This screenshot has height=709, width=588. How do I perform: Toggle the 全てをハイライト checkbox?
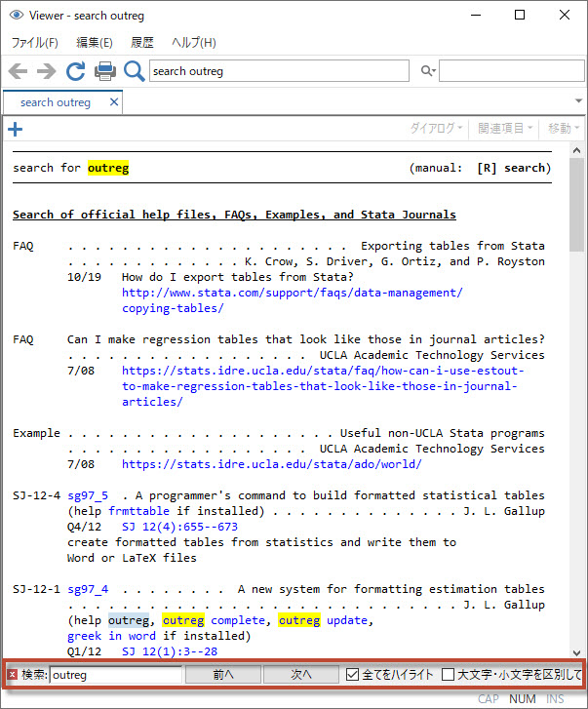click(x=352, y=675)
